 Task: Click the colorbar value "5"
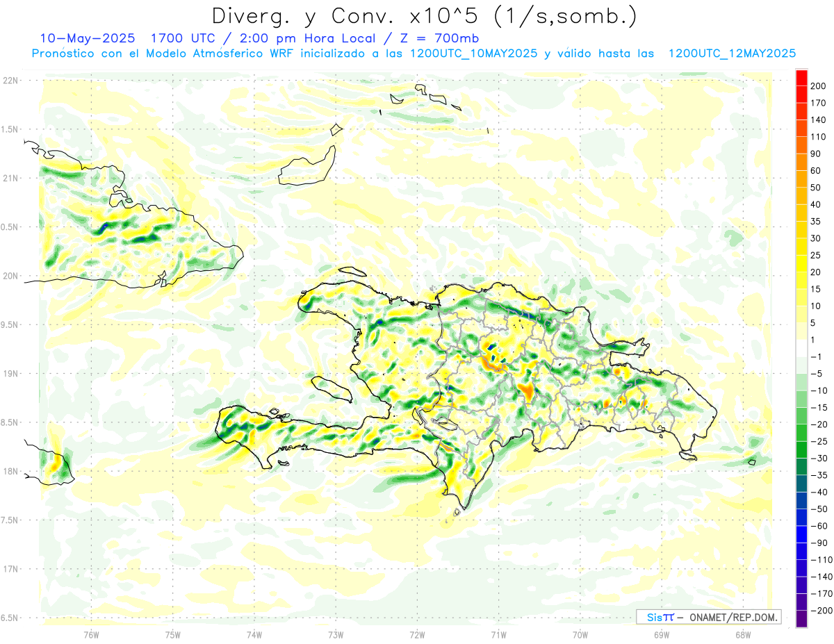pos(814,323)
